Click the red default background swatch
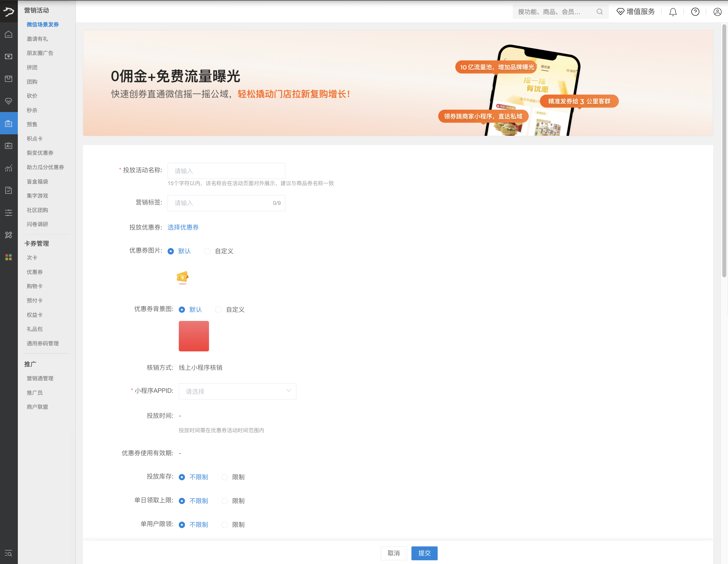Image resolution: width=728 pixels, height=564 pixels. coord(194,336)
